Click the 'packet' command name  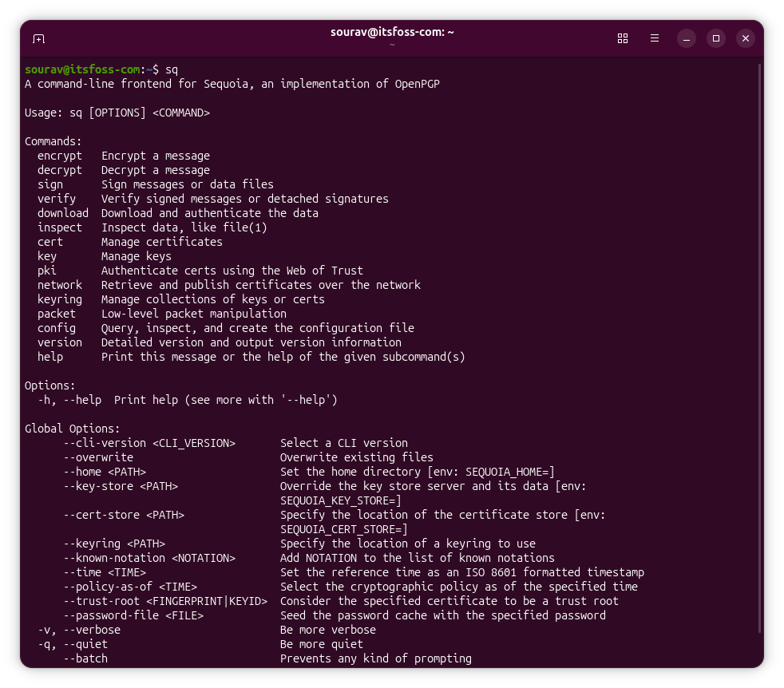[x=57, y=314]
